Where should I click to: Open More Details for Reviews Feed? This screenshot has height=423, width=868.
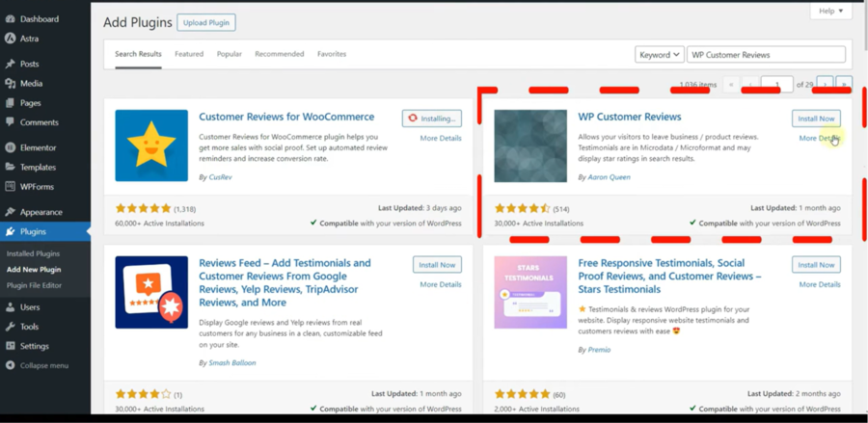point(441,284)
